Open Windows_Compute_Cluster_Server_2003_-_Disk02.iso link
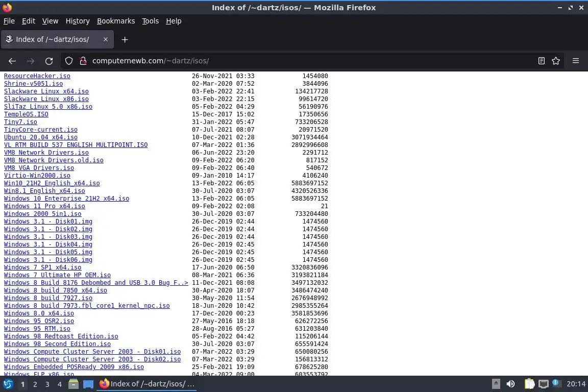588x392 pixels. coord(92,359)
